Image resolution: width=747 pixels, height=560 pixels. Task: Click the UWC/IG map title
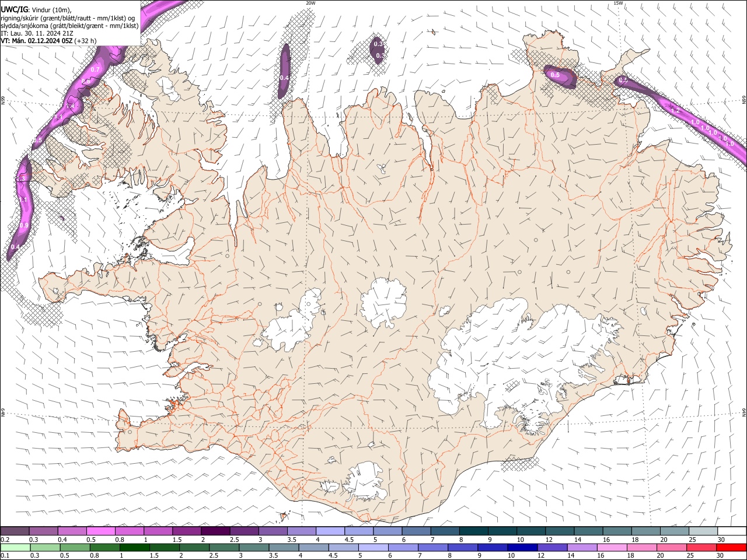pyautogui.click(x=14, y=9)
